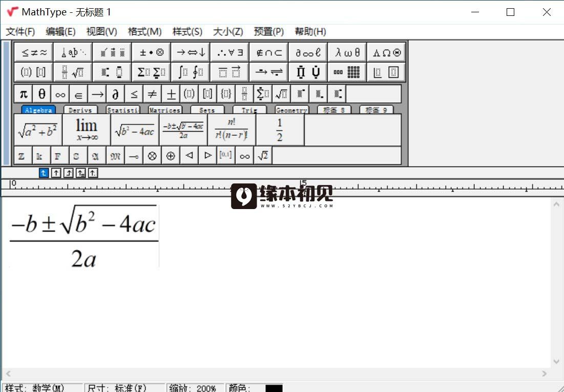
Task: Open the 样式(S) menu
Action: (x=187, y=32)
